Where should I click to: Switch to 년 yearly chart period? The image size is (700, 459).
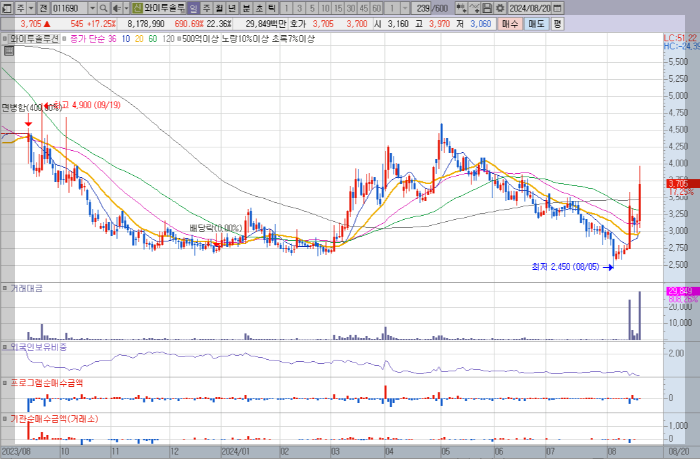point(232,8)
